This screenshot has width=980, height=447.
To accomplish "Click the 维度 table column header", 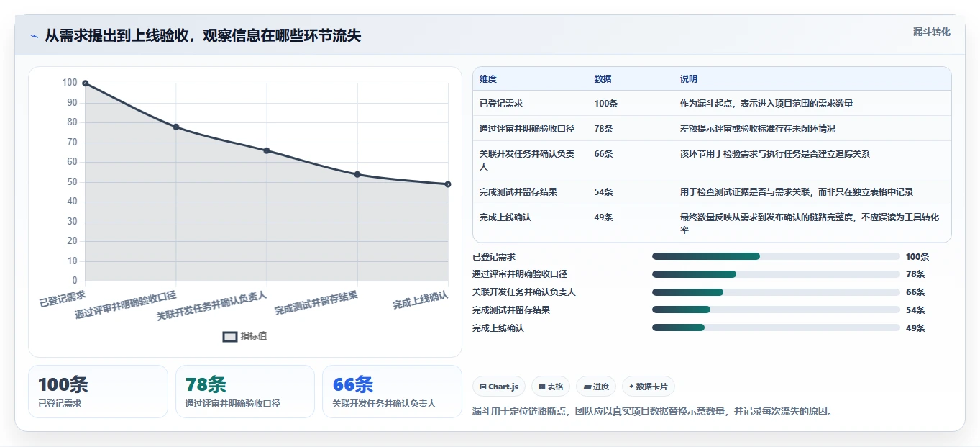I will tap(488, 79).
